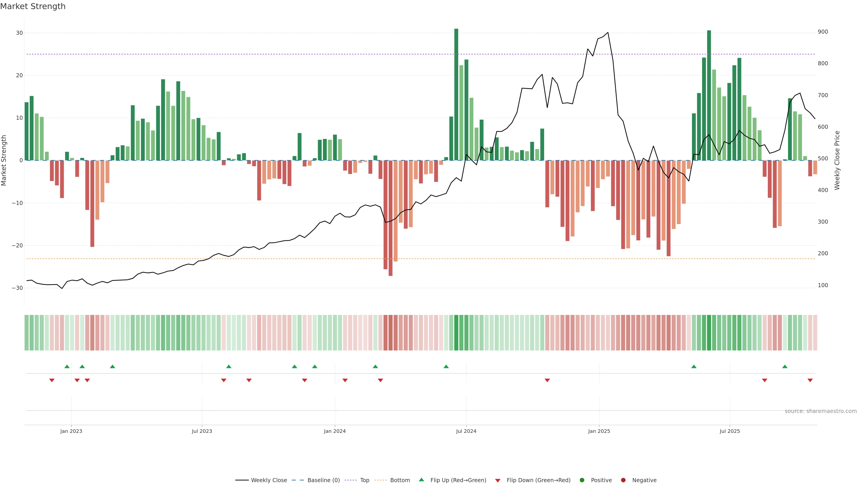Click the red Negative legend circle

point(623,480)
